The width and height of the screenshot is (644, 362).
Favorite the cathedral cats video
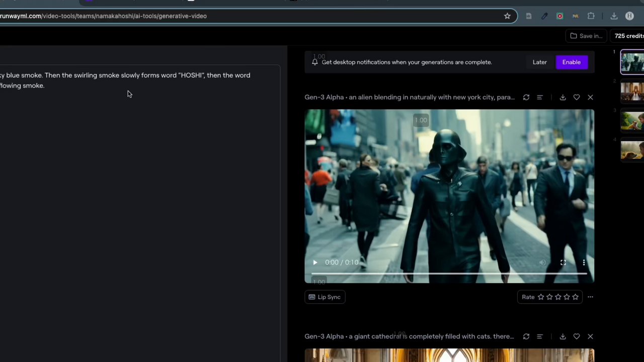[577, 336]
